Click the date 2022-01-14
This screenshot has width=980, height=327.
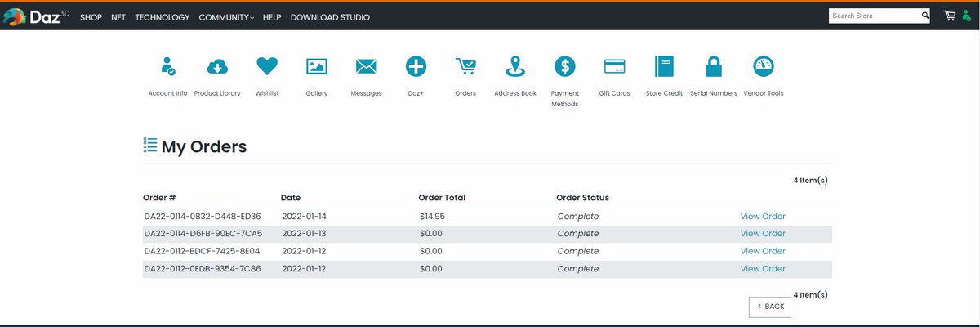click(x=304, y=217)
